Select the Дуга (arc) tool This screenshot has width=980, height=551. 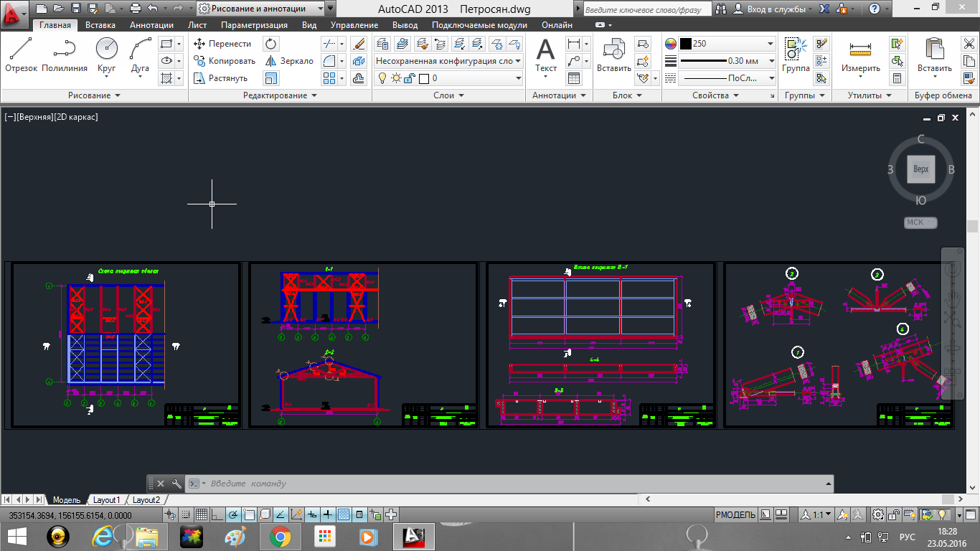click(x=141, y=55)
